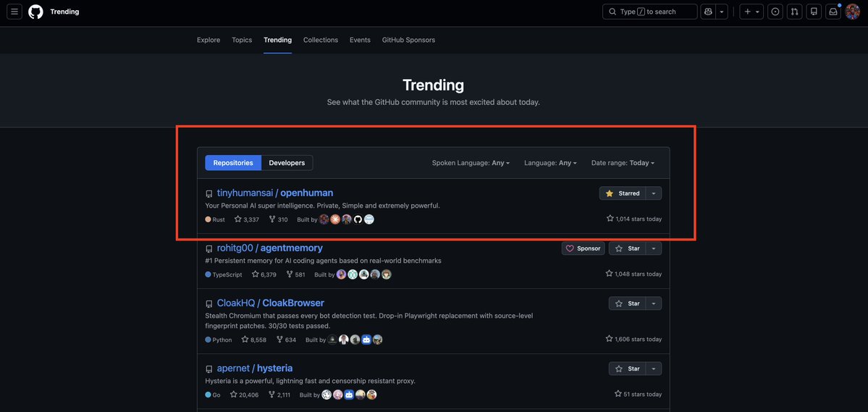Switch to the Developers view
The width and height of the screenshot is (868, 412).
click(x=287, y=163)
